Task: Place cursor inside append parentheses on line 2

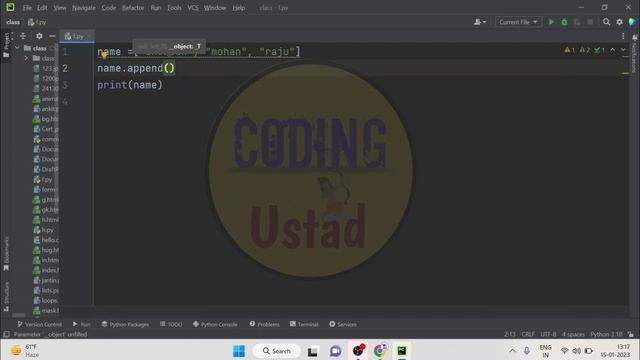Action: (169, 68)
